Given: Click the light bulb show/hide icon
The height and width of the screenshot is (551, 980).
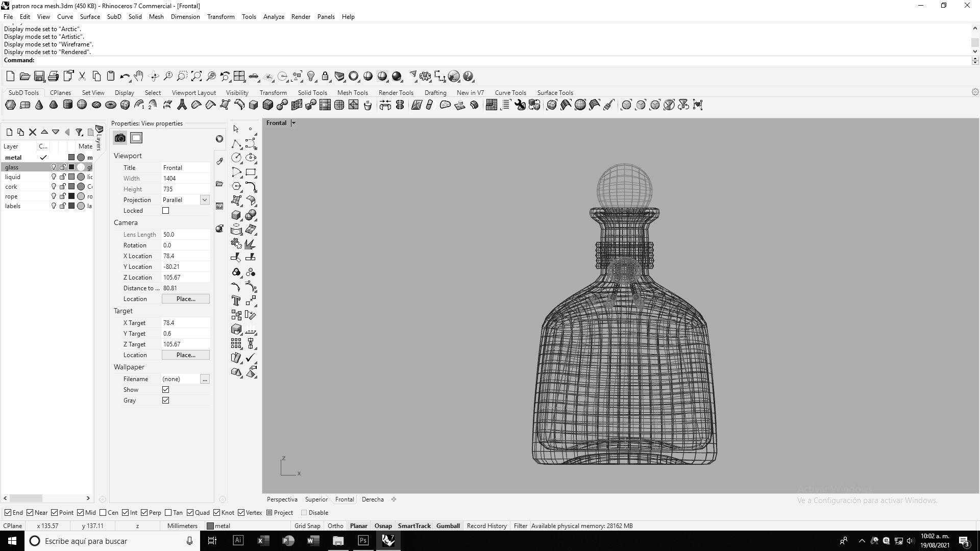Looking at the screenshot, I should tap(310, 77).
